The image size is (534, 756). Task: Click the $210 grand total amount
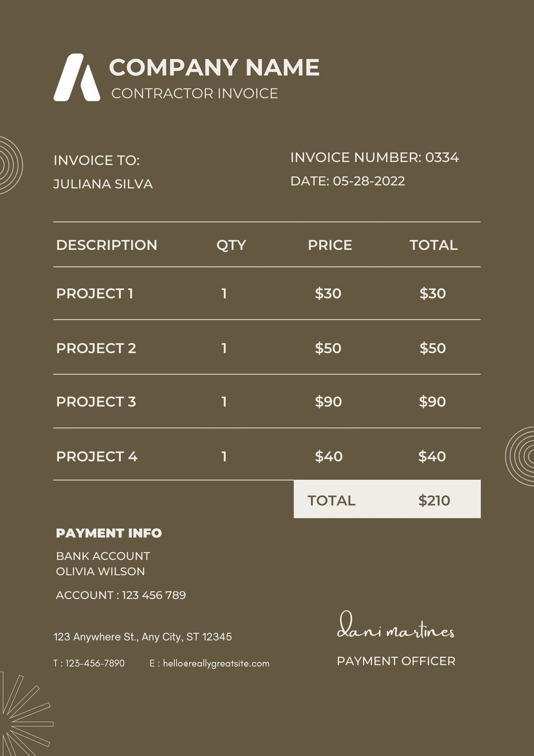[434, 500]
